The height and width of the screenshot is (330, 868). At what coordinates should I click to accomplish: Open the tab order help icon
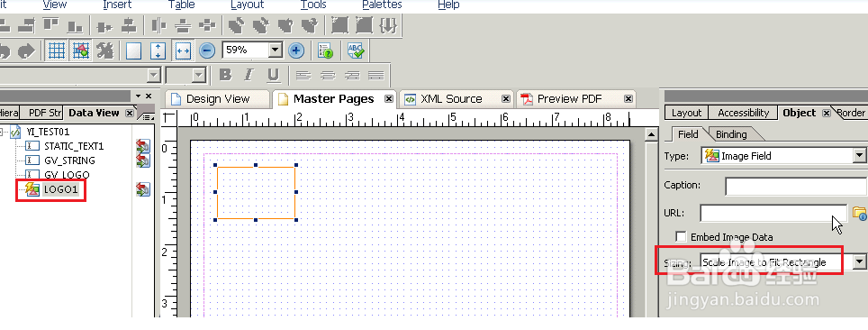326,51
